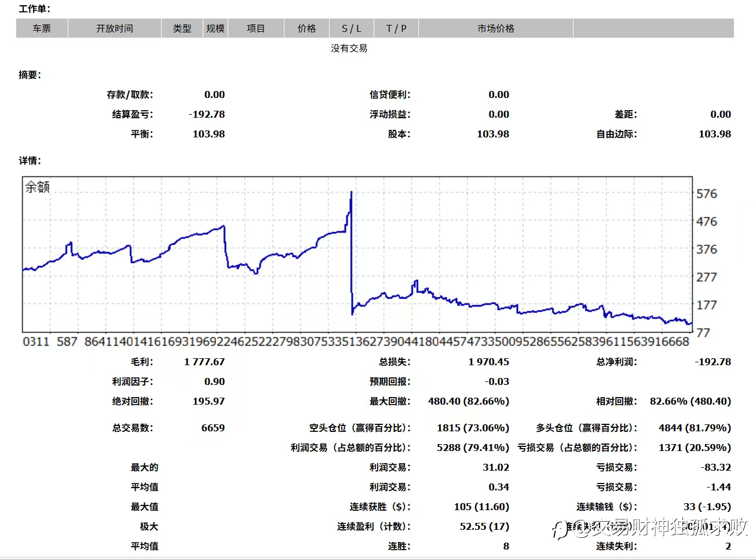
Task: Click the 总交易数 label
Action: pos(133,428)
